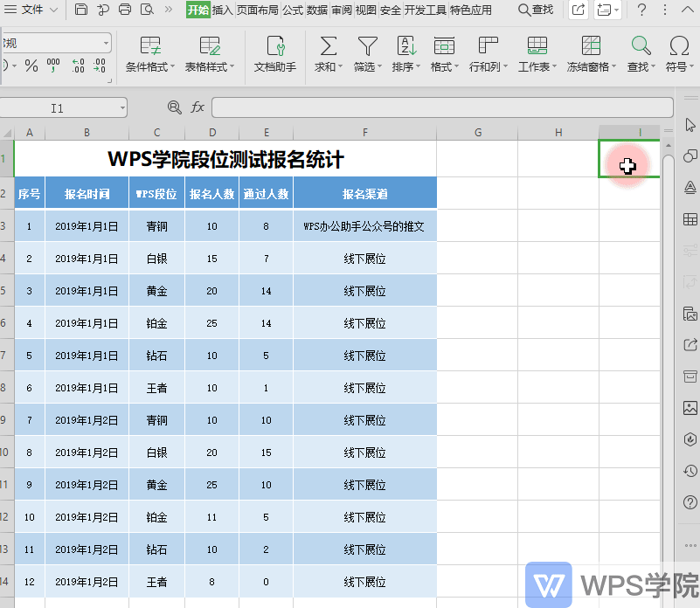Select column F header
This screenshot has width=700, height=608.
pyautogui.click(x=364, y=133)
